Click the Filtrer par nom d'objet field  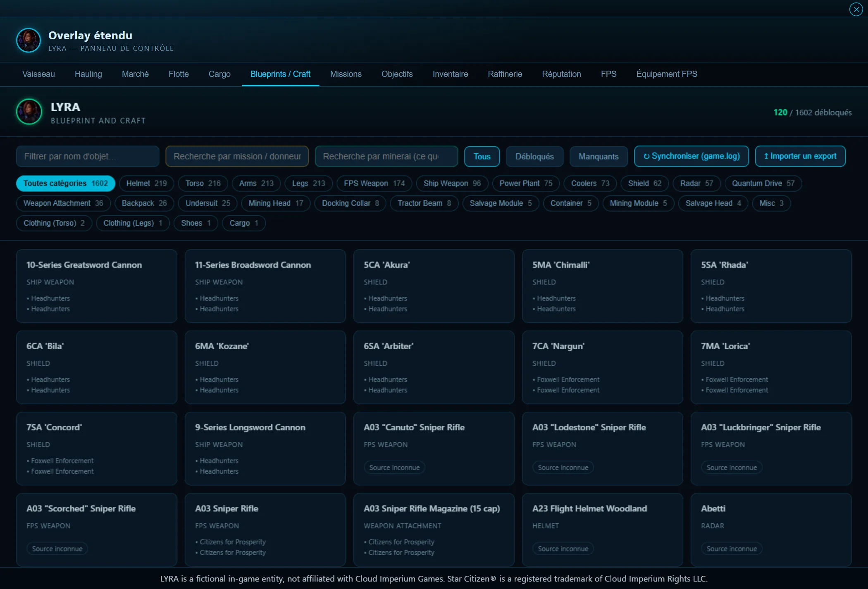[x=88, y=156]
